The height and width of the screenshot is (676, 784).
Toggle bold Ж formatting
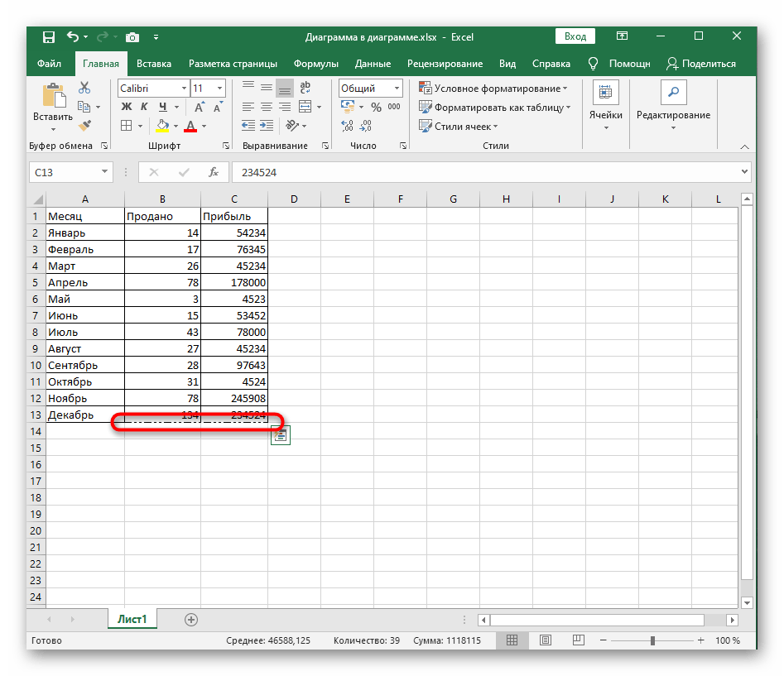coord(127,107)
